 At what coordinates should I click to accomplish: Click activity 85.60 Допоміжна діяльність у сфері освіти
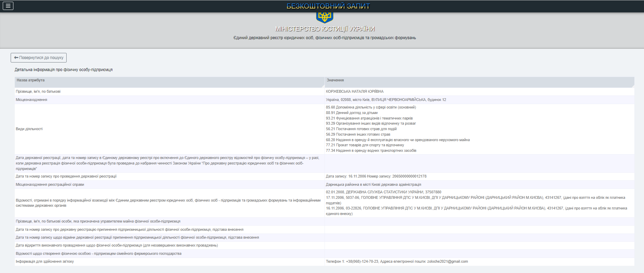click(371, 107)
